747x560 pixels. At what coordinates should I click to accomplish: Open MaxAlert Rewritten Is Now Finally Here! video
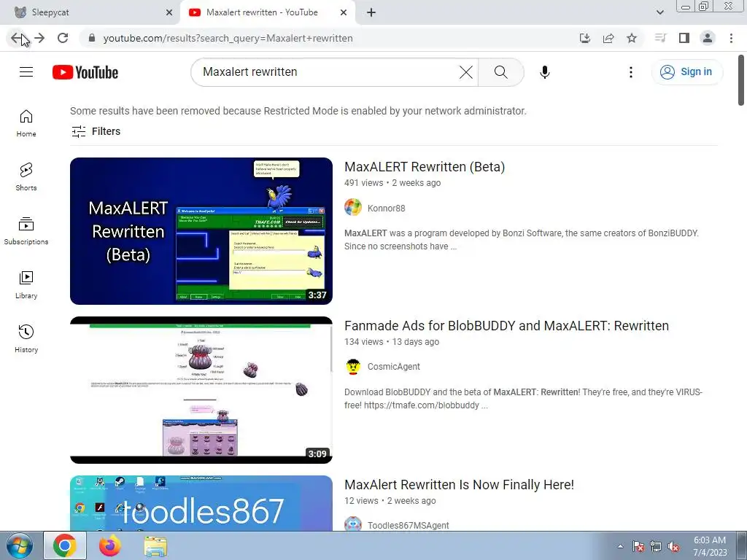[x=460, y=485]
